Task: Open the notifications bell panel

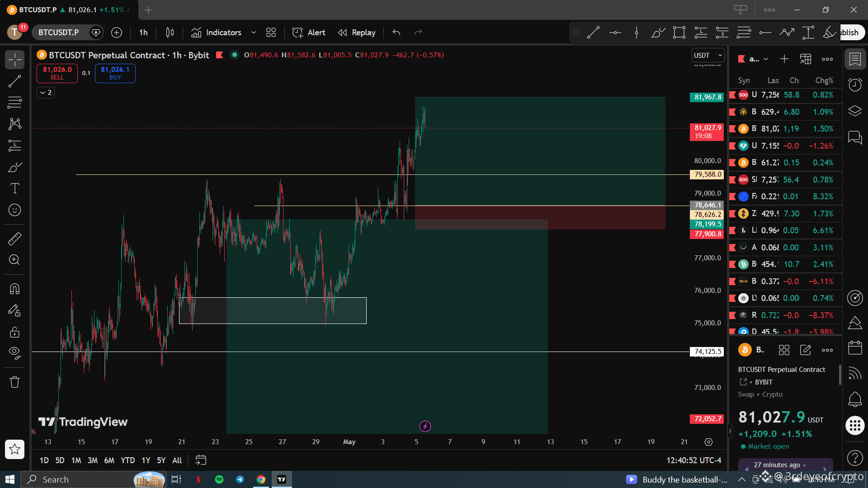Action: click(855, 399)
